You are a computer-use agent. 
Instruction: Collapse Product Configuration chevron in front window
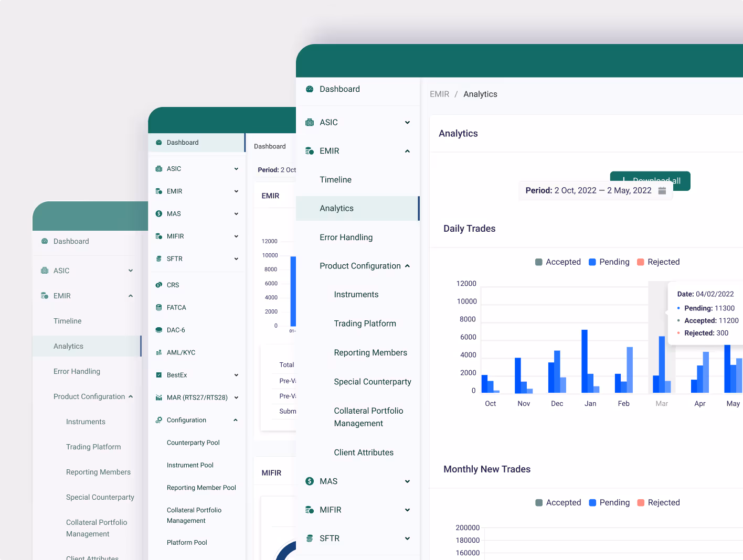point(407,266)
